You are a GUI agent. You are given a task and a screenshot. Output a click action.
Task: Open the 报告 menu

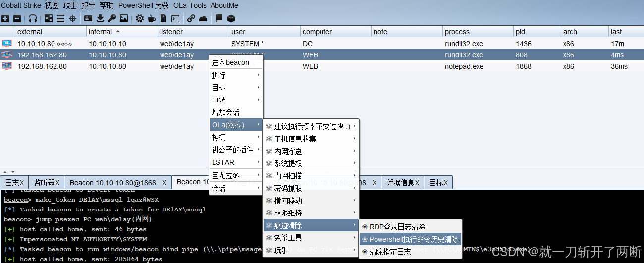click(88, 5)
